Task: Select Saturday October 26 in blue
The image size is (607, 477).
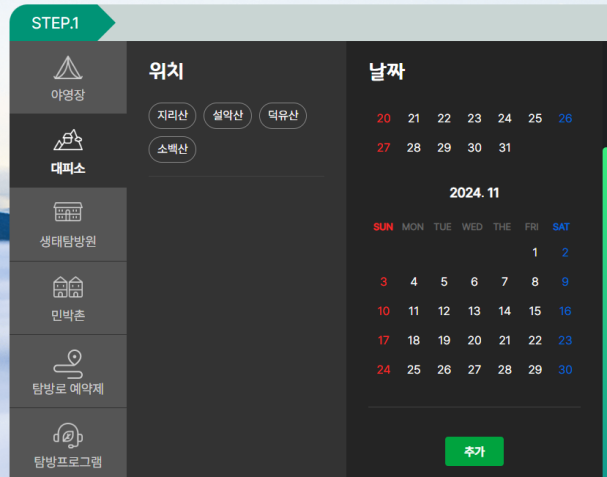Action: pos(565,118)
